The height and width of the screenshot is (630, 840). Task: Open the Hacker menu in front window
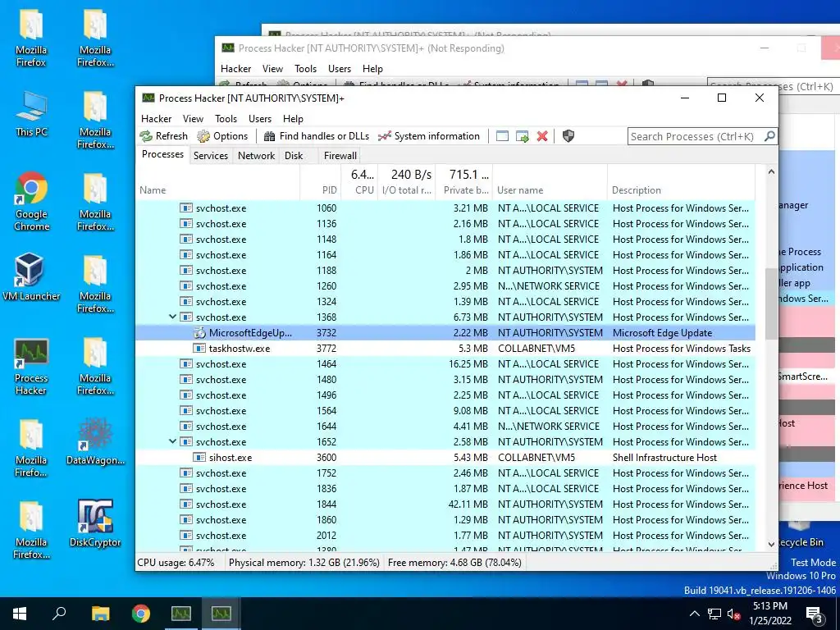(x=156, y=119)
